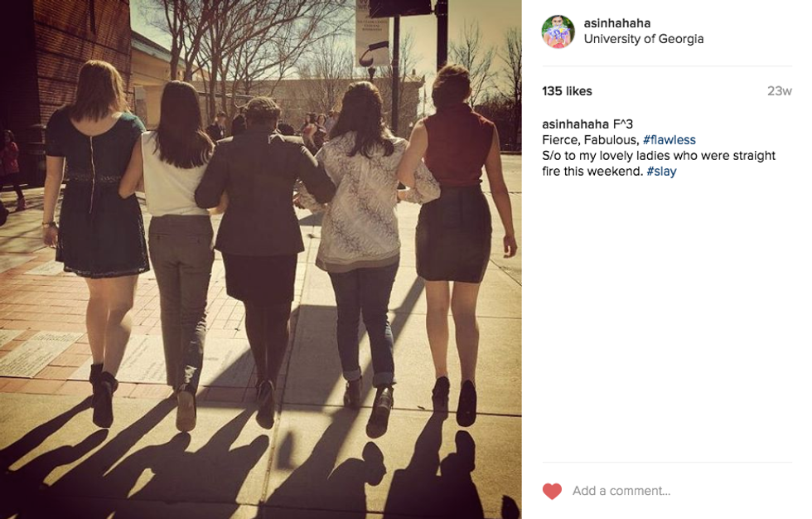Click the 23w post timestamp
The height and width of the screenshot is (519, 812).
(780, 91)
